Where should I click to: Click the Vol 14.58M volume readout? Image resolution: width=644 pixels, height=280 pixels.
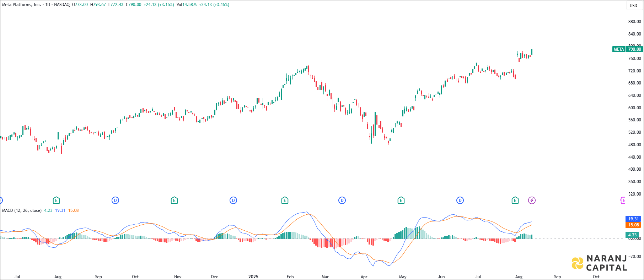(187, 5)
